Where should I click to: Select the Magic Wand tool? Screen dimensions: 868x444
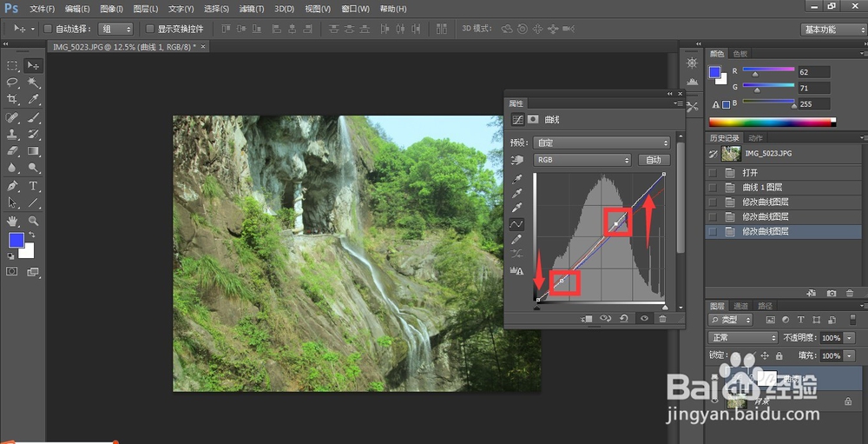pos(33,82)
